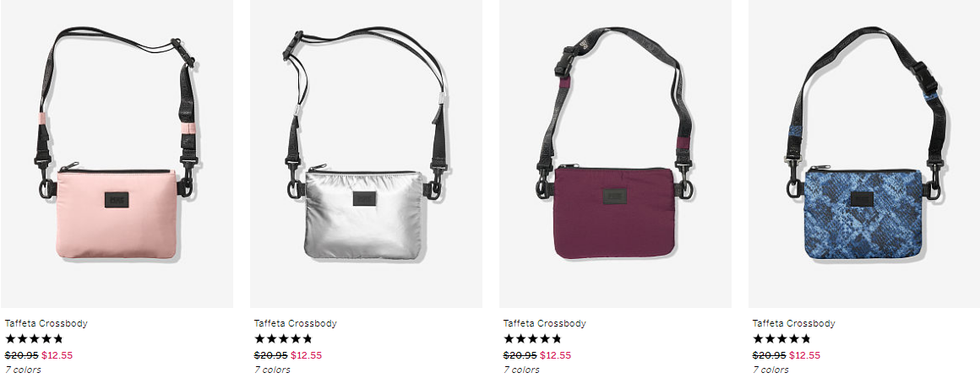Select the $12.55 sale price of pink bag
The height and width of the screenshot is (389, 980).
57,355
